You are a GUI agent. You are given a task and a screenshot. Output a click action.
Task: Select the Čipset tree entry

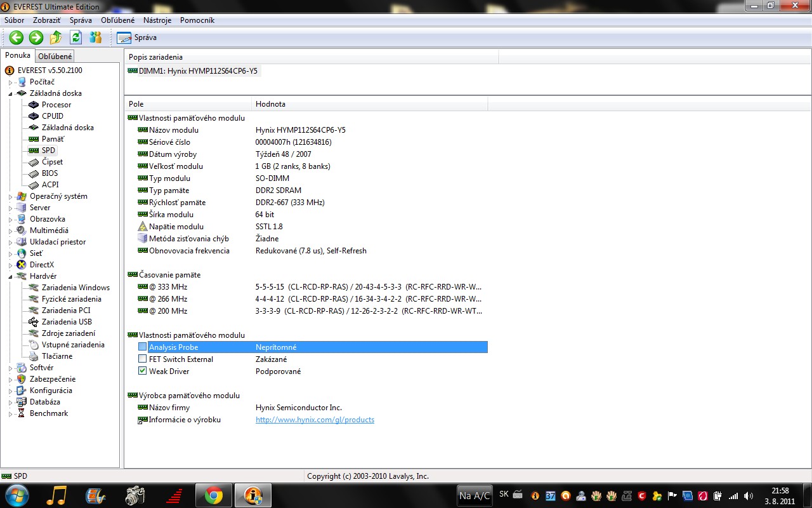pos(53,162)
